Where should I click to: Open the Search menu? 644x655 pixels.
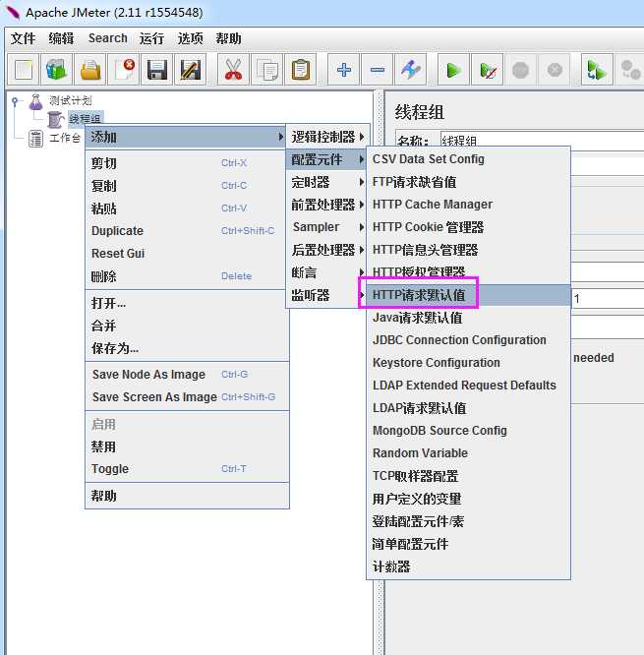pyautogui.click(x=108, y=38)
